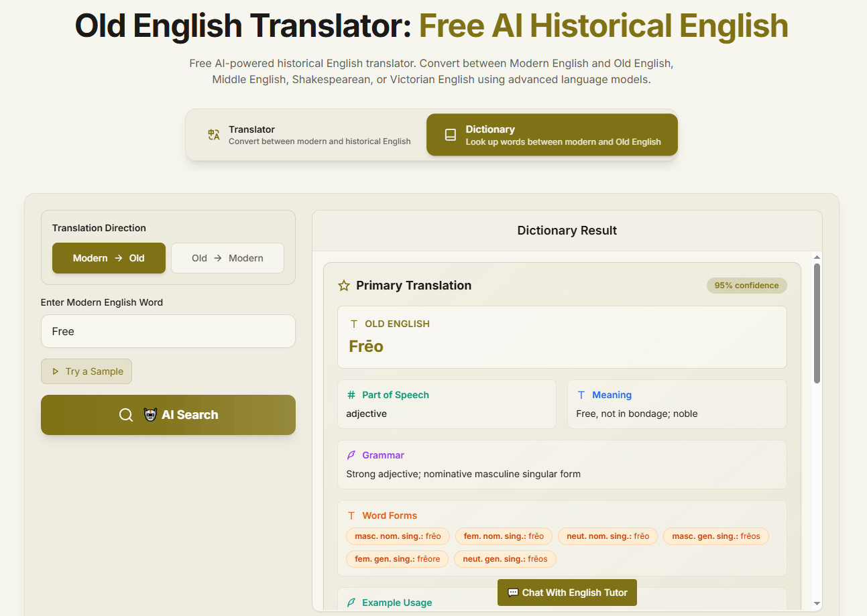This screenshot has width=867, height=616.
Task: Click the Translation Direction label
Action: (x=99, y=228)
